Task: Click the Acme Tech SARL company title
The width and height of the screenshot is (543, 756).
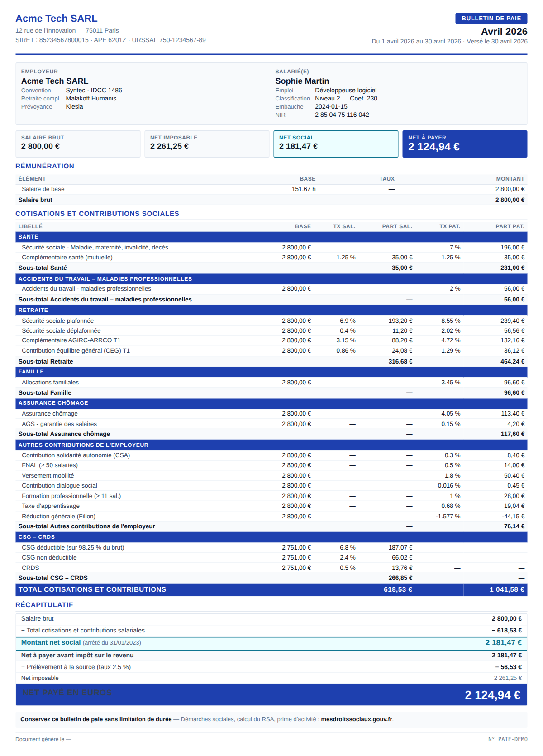Action: click(57, 19)
